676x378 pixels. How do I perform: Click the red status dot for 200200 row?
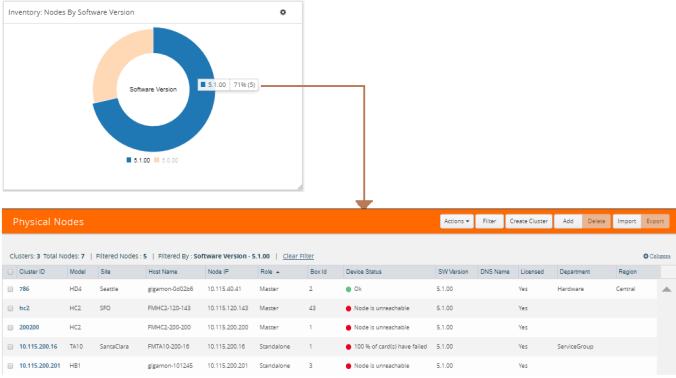pos(348,328)
